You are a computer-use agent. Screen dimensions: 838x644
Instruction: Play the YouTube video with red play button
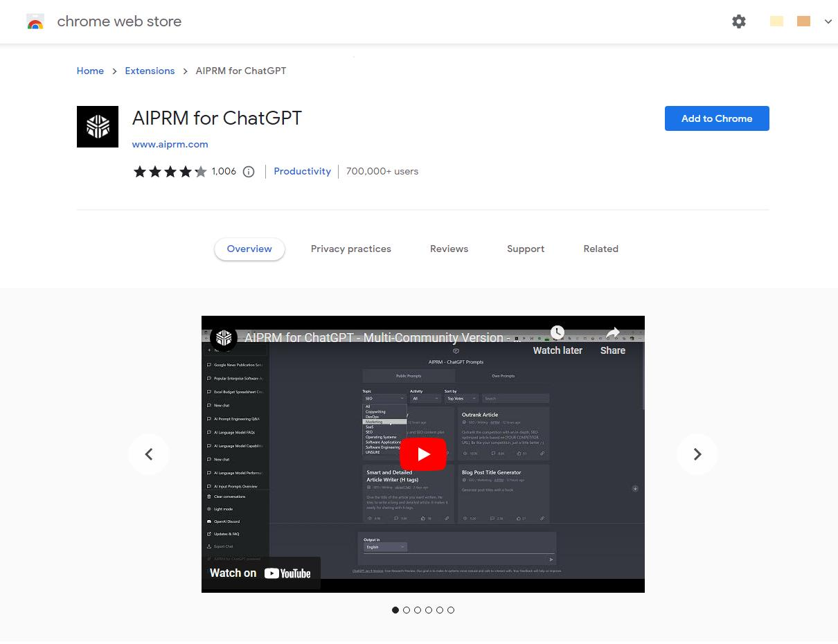pyautogui.click(x=423, y=454)
